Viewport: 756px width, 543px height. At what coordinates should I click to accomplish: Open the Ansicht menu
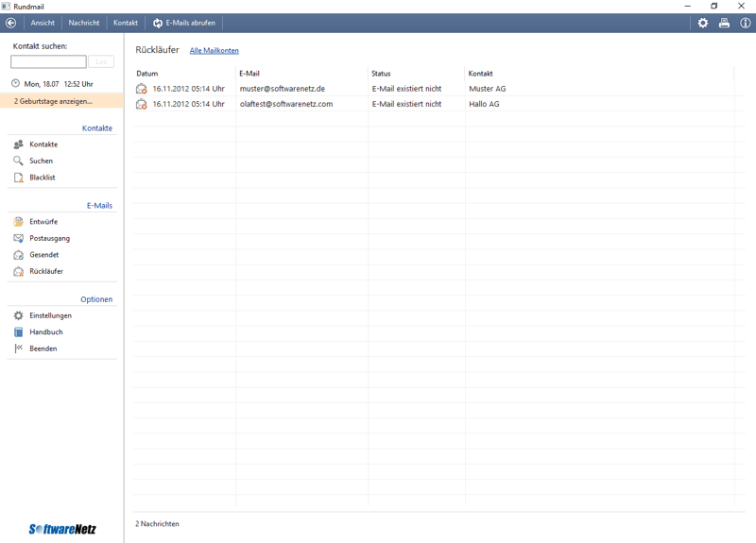coord(43,23)
